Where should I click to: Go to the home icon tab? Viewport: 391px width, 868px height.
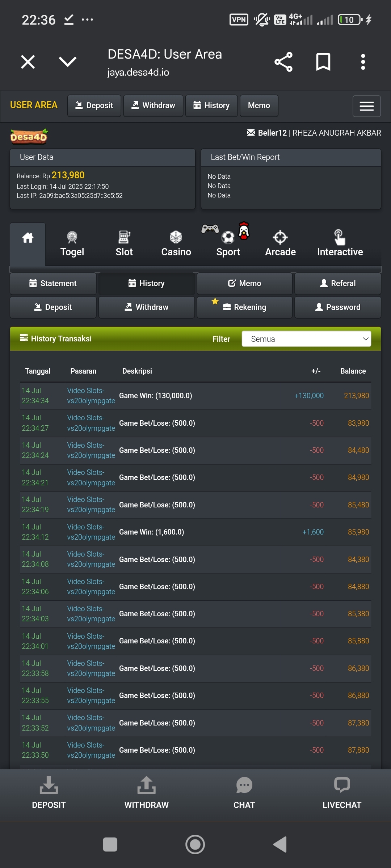click(28, 239)
